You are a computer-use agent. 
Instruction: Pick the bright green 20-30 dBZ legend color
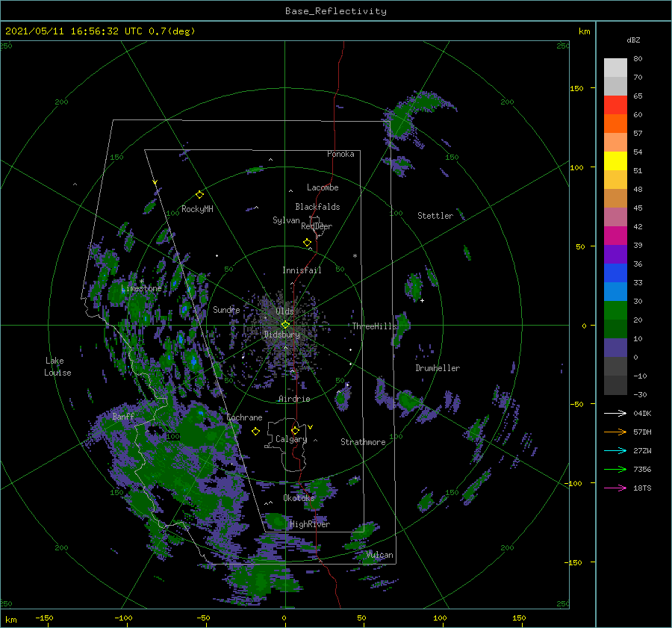coord(615,311)
